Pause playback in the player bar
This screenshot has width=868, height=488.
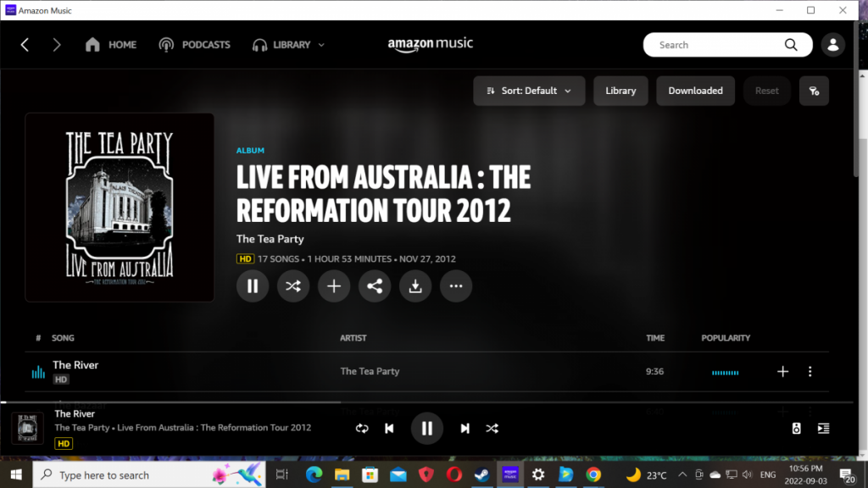tap(427, 428)
